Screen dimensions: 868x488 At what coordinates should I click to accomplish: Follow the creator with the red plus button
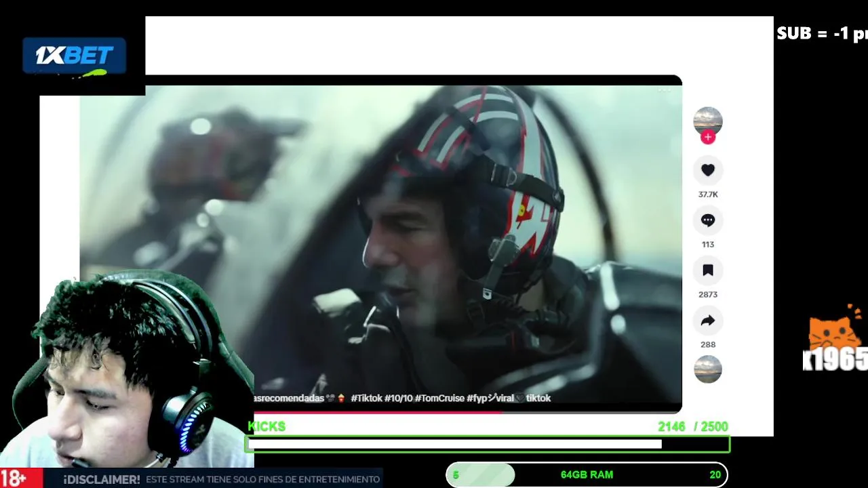(x=708, y=137)
